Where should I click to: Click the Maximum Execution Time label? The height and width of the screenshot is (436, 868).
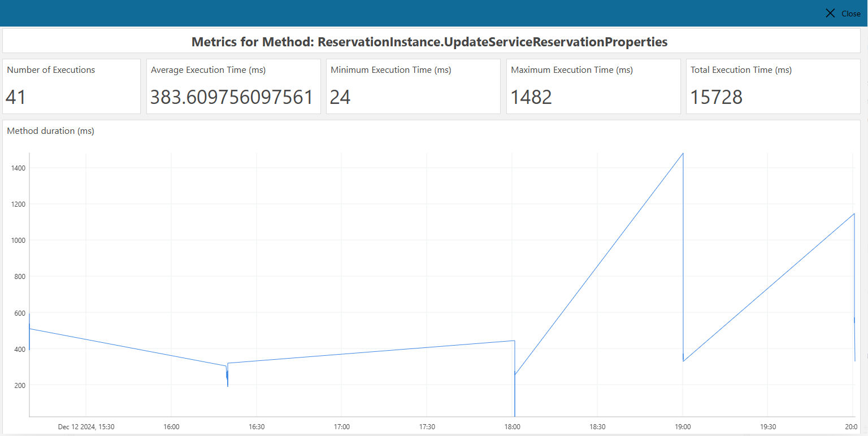pyautogui.click(x=572, y=70)
